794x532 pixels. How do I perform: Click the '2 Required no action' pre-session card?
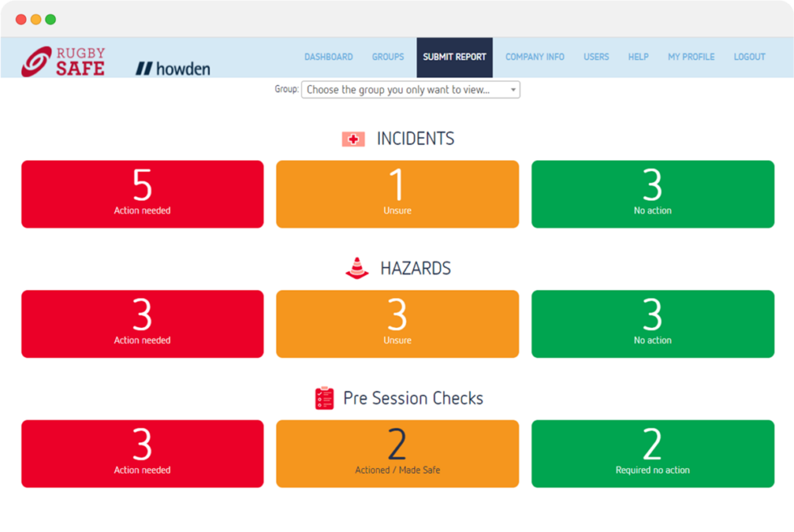(652, 453)
